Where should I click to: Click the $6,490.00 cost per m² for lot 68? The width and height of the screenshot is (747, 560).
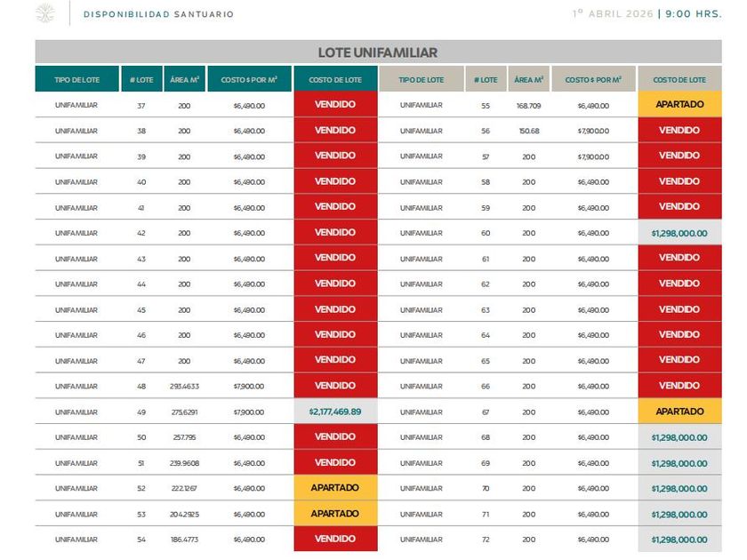pos(593,437)
